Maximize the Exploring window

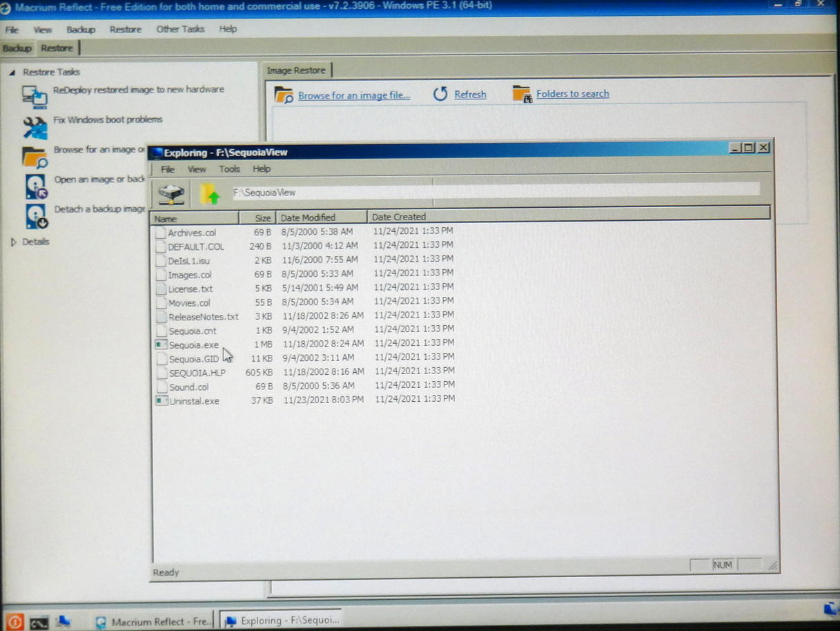click(749, 148)
